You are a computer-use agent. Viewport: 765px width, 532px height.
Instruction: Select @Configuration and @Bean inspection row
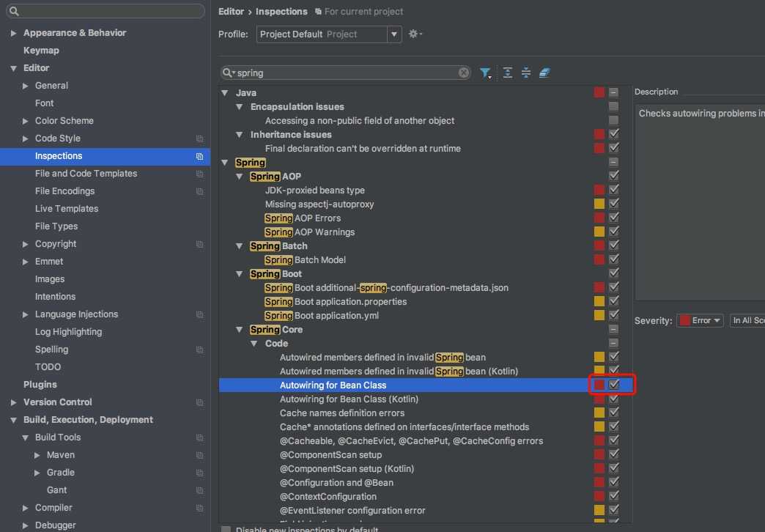[336, 483]
